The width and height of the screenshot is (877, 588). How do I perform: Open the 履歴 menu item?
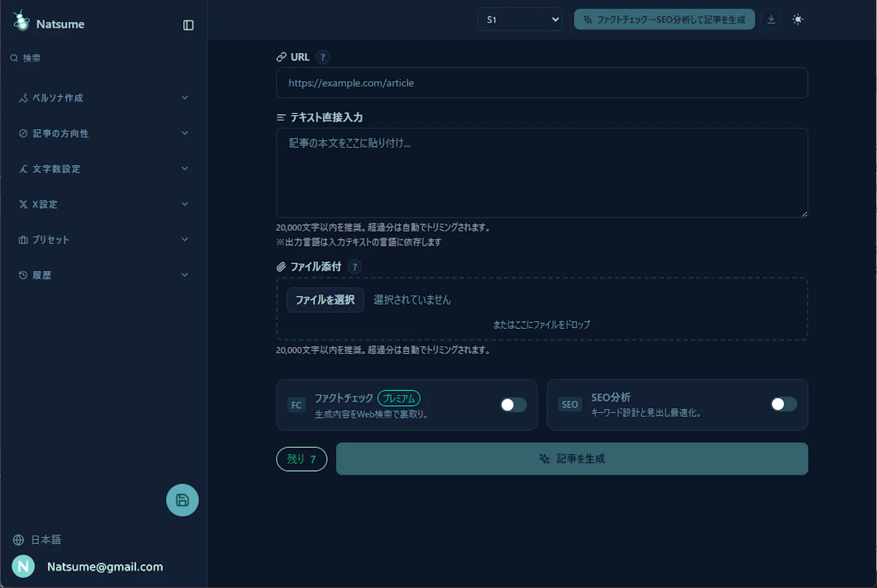click(104, 275)
